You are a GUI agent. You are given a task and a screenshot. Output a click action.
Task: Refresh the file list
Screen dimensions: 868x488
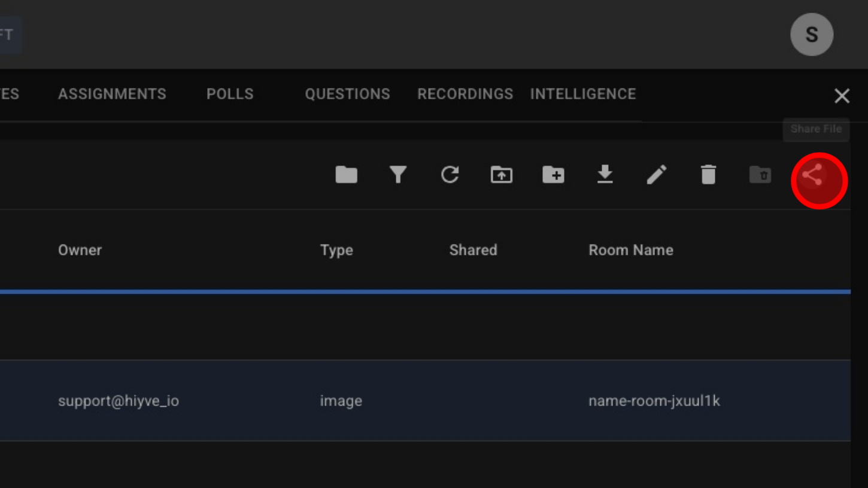point(450,175)
